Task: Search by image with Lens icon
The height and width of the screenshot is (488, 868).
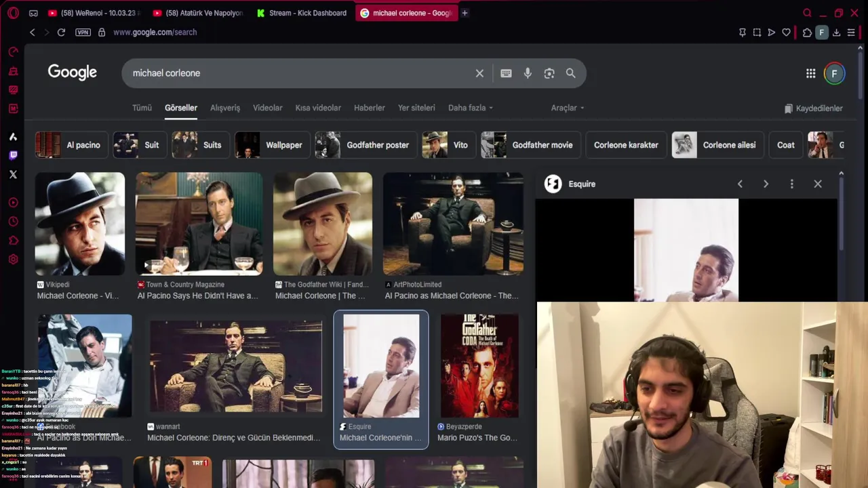Action: [549, 73]
